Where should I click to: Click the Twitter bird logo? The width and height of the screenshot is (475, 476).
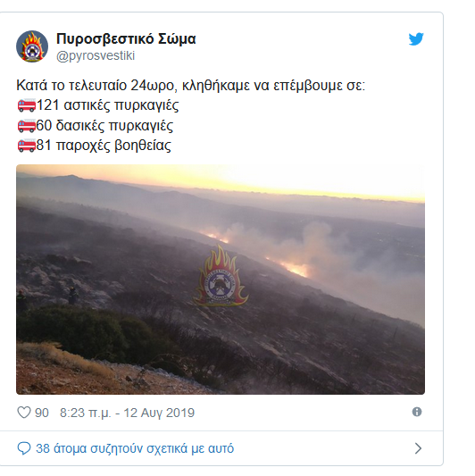tap(416, 39)
